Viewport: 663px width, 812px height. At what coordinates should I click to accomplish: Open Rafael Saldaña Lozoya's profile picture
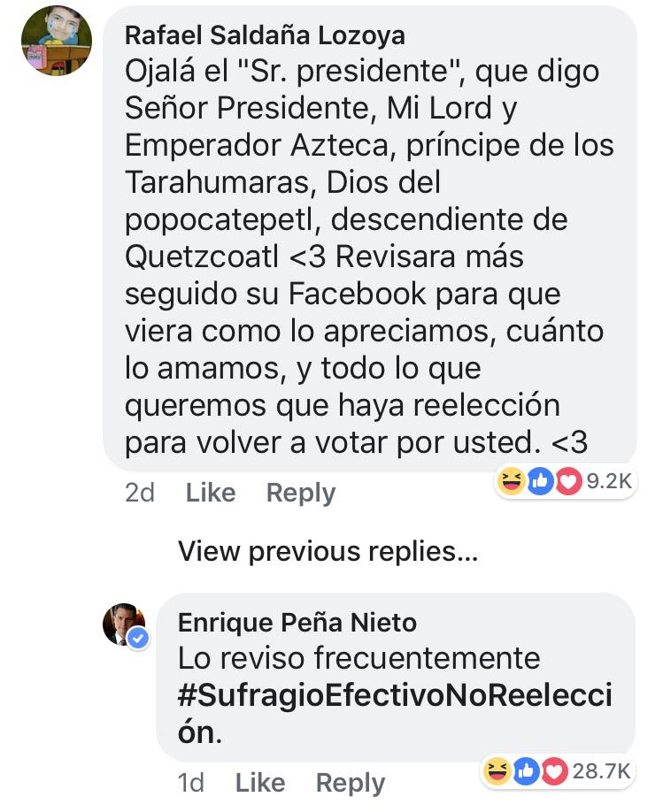tap(57, 41)
